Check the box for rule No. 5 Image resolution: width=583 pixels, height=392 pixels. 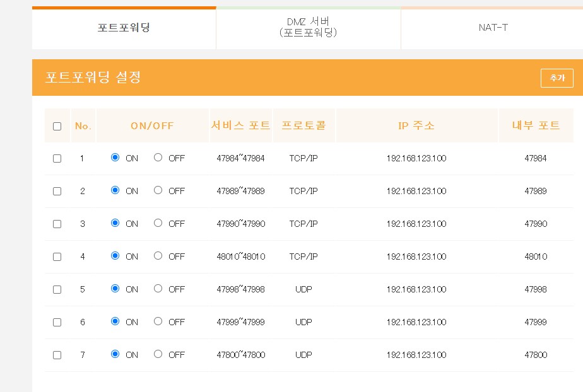tap(57, 290)
